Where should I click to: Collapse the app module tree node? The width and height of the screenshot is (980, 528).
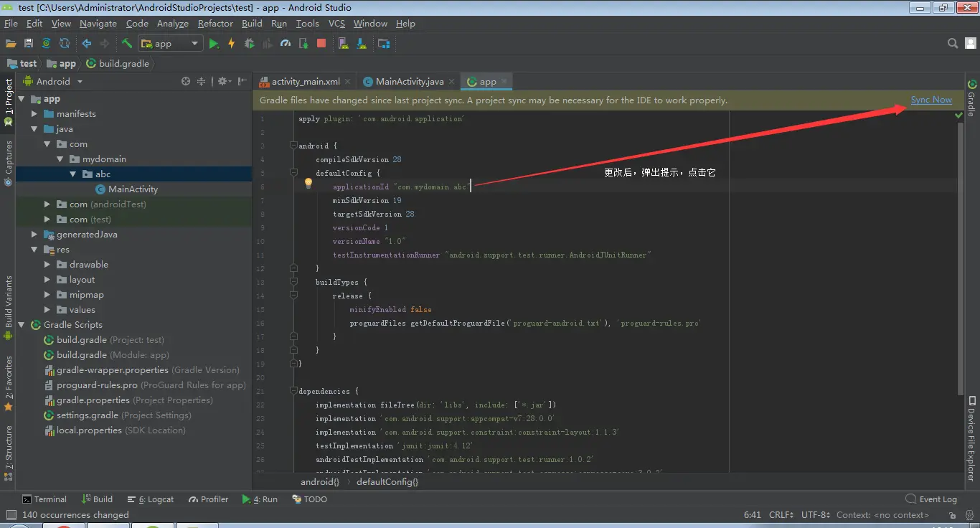22,99
